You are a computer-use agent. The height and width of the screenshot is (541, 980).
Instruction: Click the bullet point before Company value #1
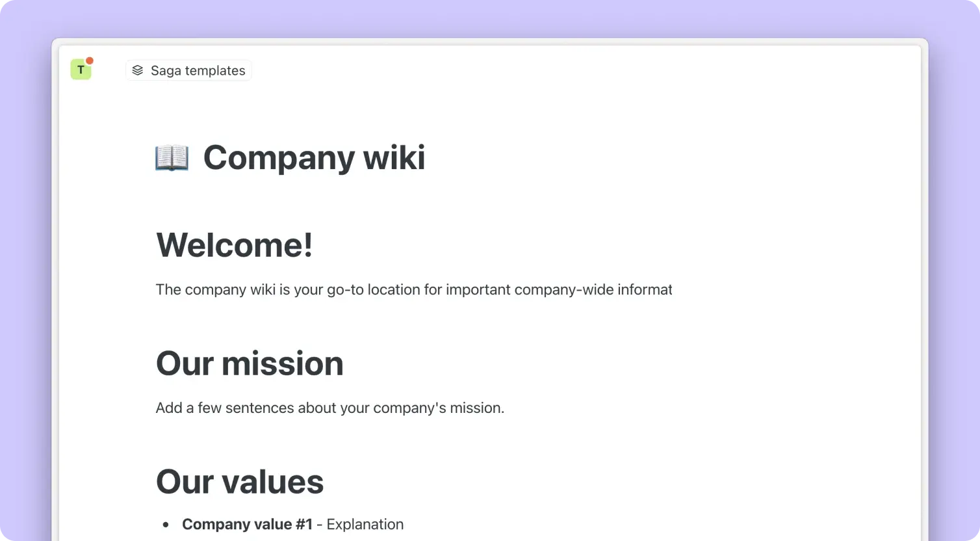tap(166, 525)
